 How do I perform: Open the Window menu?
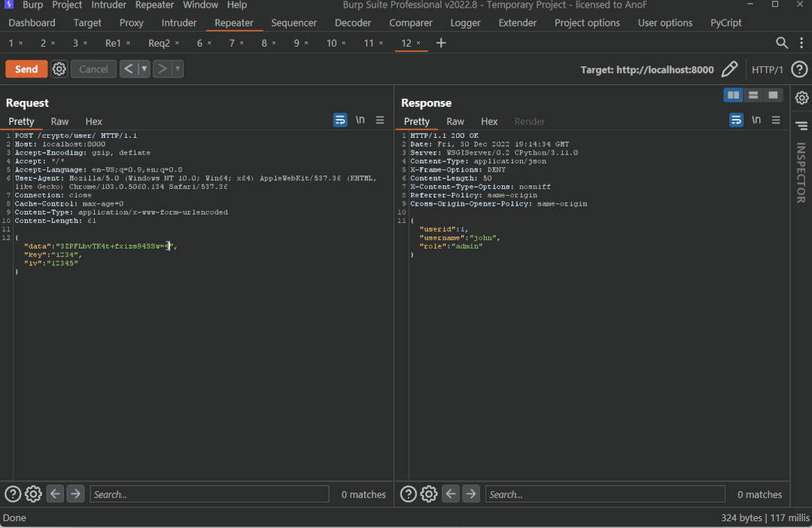coord(200,5)
